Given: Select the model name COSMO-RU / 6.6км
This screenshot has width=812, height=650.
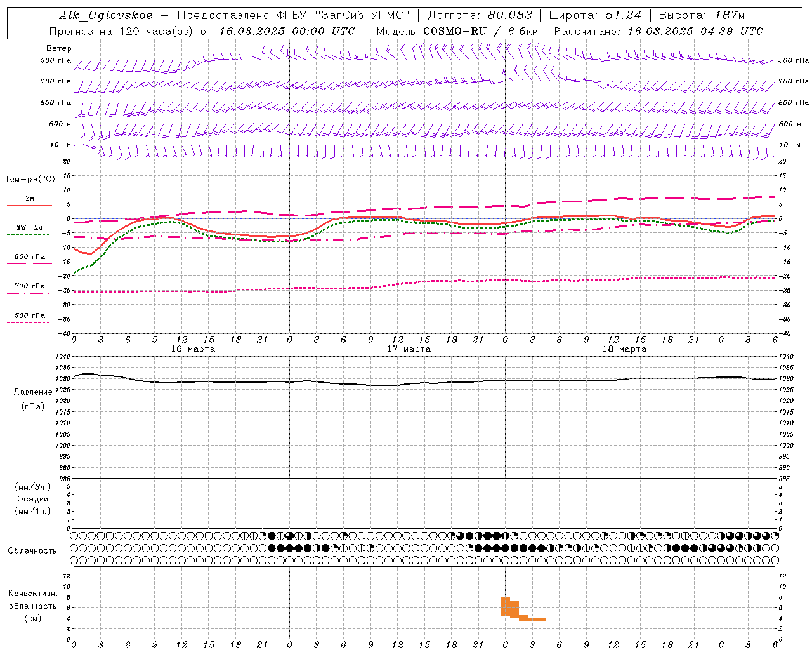Looking at the screenshot, I should (x=481, y=31).
